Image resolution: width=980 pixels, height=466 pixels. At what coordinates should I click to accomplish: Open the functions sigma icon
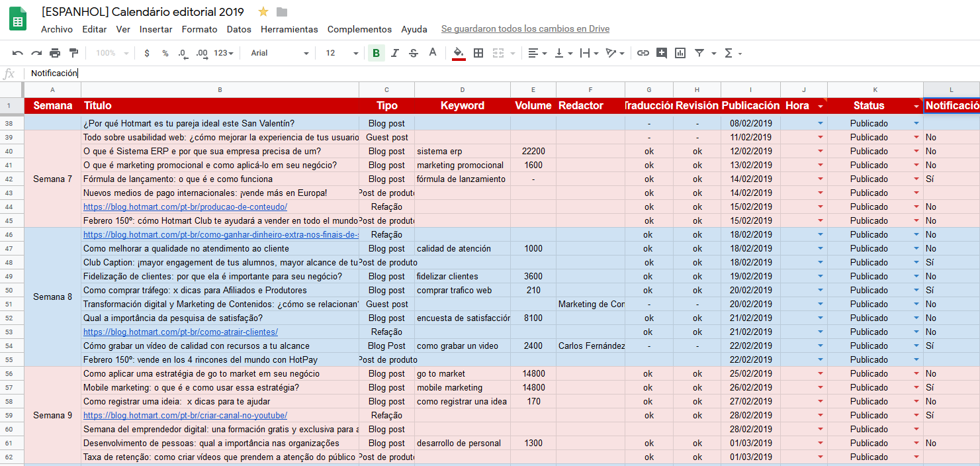pyautogui.click(x=729, y=53)
